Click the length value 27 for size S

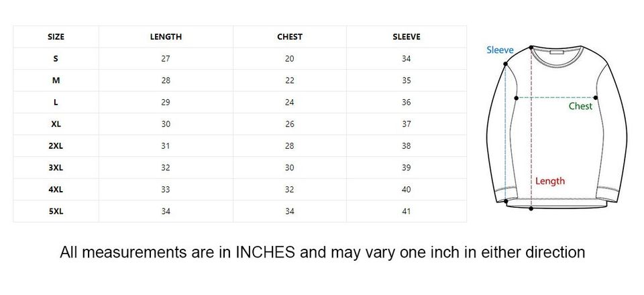pyautogui.click(x=166, y=59)
